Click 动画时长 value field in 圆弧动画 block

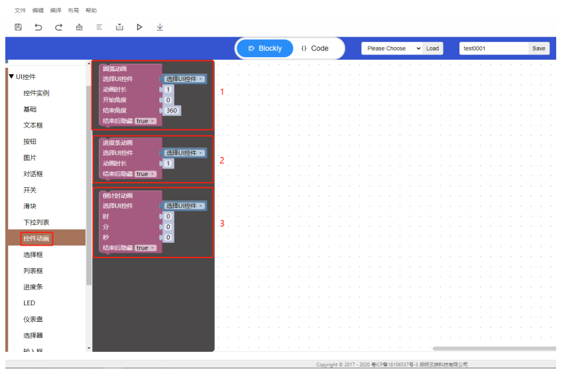click(x=168, y=90)
